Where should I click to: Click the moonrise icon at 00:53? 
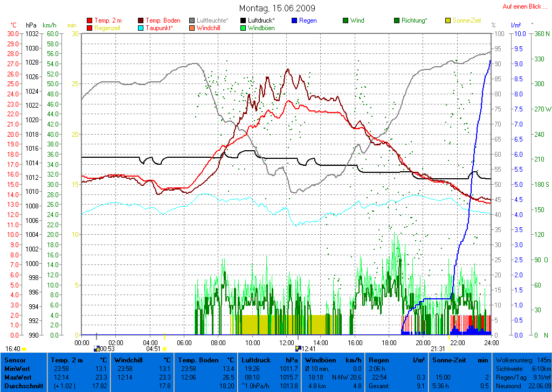point(96,348)
